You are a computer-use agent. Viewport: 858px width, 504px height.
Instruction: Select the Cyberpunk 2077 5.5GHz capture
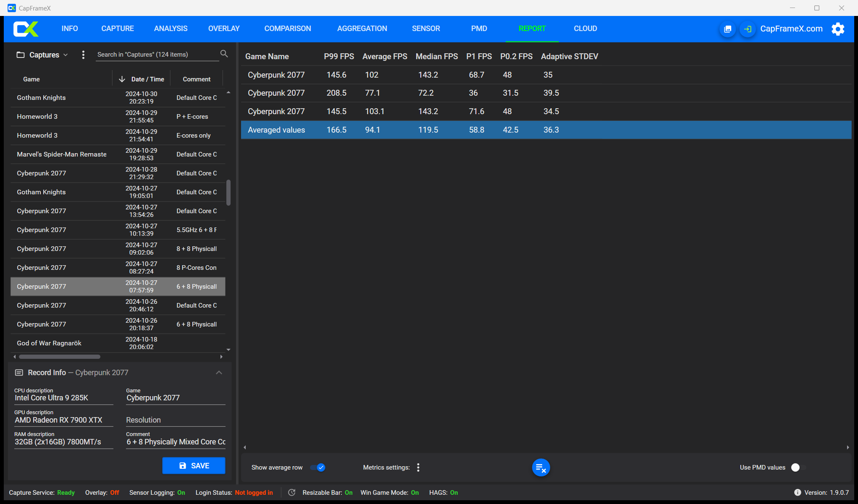point(118,230)
